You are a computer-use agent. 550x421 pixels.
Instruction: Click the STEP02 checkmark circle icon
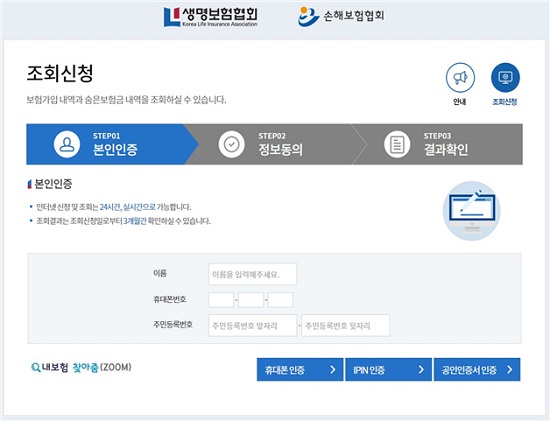coord(232,144)
